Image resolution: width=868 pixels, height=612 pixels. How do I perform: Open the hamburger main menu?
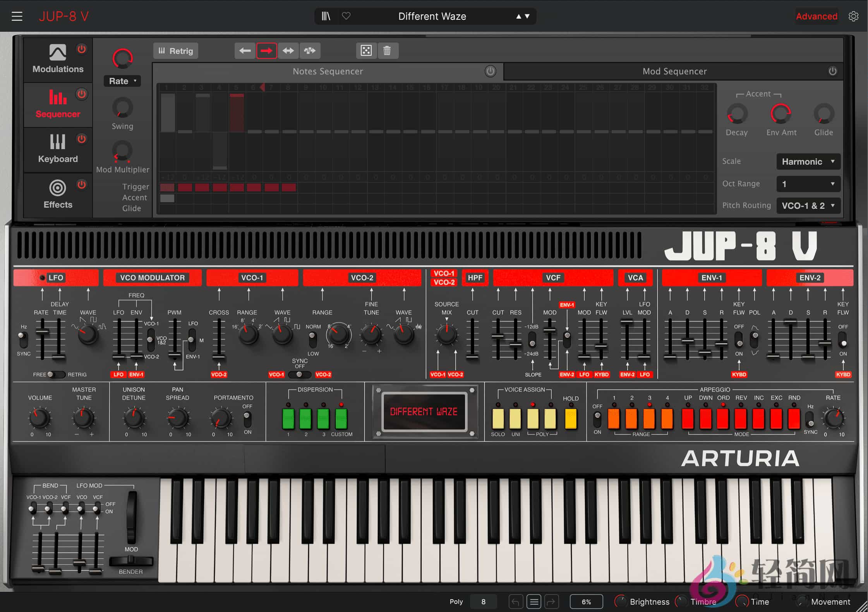17,16
